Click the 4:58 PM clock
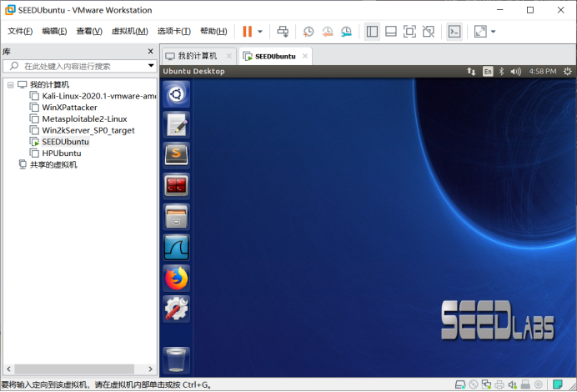The height and width of the screenshot is (392, 577). tap(543, 72)
